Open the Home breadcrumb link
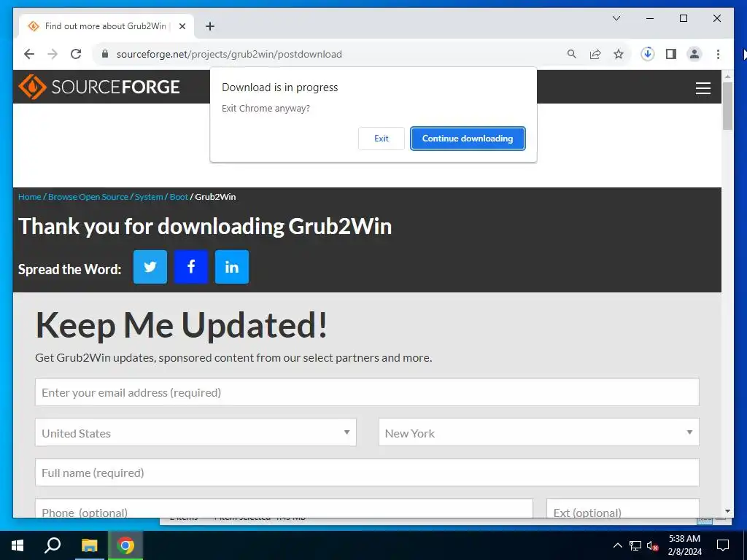Screen dimensions: 747x560 (x=29, y=197)
